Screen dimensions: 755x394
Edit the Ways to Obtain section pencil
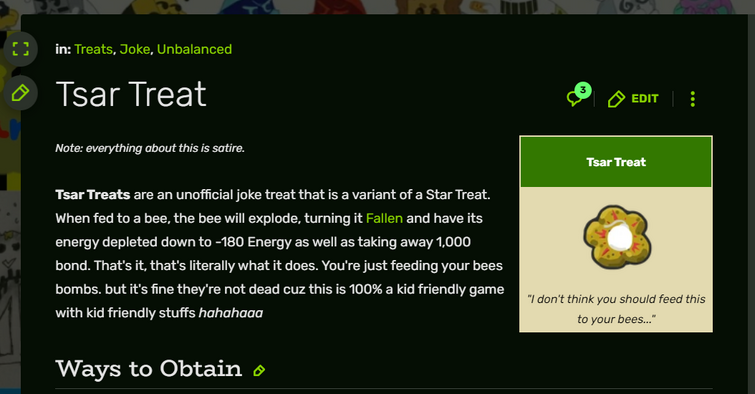[x=259, y=370]
